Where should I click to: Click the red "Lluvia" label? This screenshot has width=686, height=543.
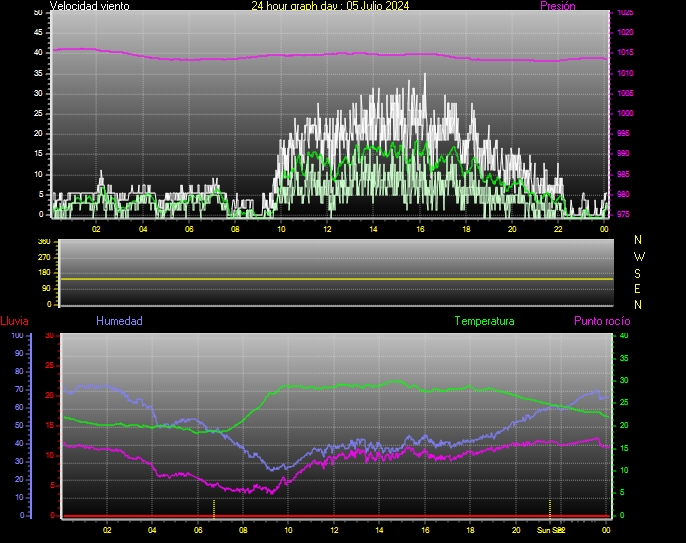coord(14,321)
